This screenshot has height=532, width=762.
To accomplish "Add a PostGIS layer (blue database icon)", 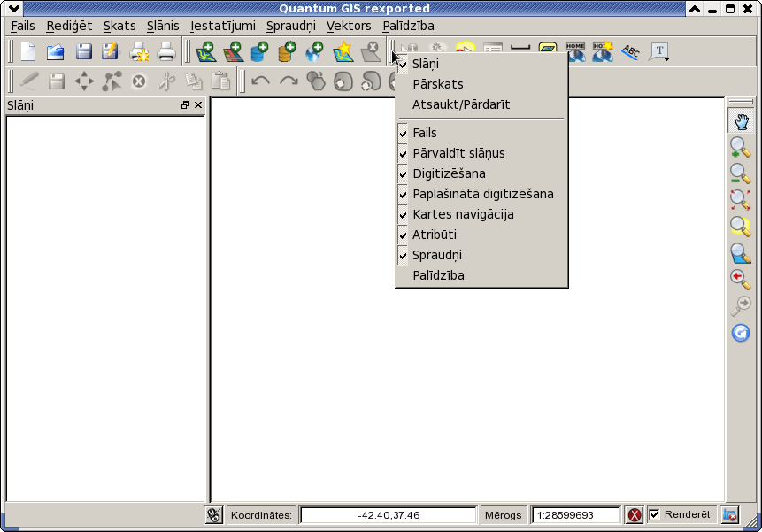I will [x=260, y=51].
